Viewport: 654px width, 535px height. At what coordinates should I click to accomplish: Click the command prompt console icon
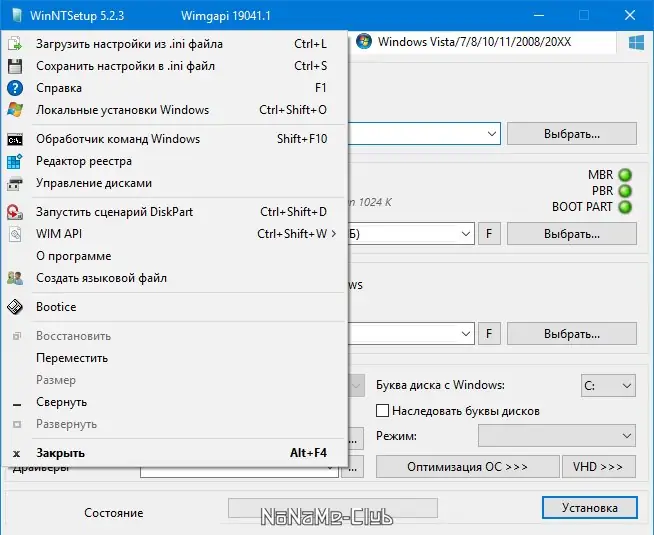pyautogui.click(x=15, y=139)
